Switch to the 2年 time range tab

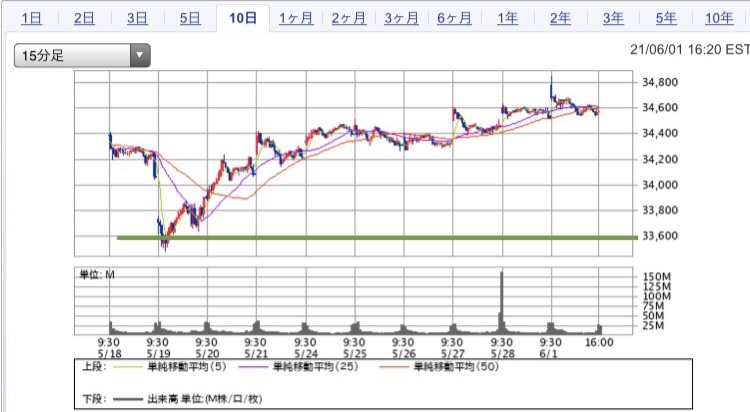560,18
